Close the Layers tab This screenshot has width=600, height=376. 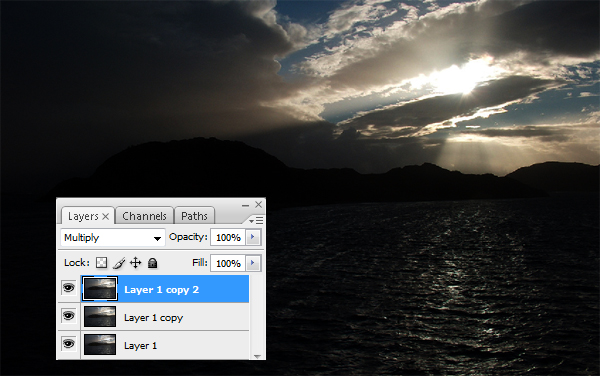[106, 217]
